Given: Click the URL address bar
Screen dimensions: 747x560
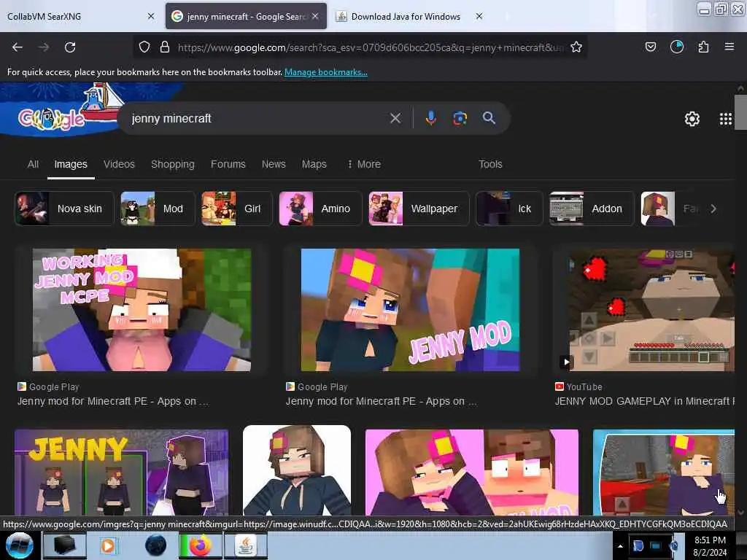Looking at the screenshot, I should [x=369, y=47].
